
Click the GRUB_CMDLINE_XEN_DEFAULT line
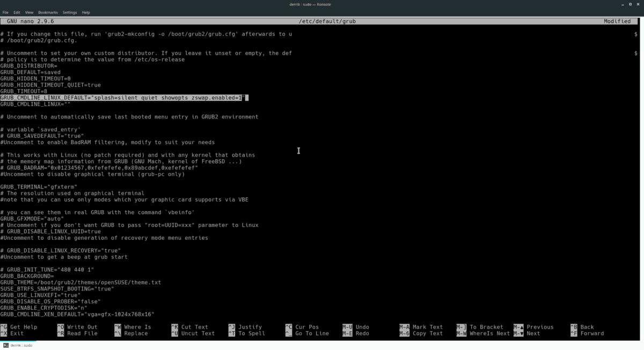pyautogui.click(x=77, y=315)
